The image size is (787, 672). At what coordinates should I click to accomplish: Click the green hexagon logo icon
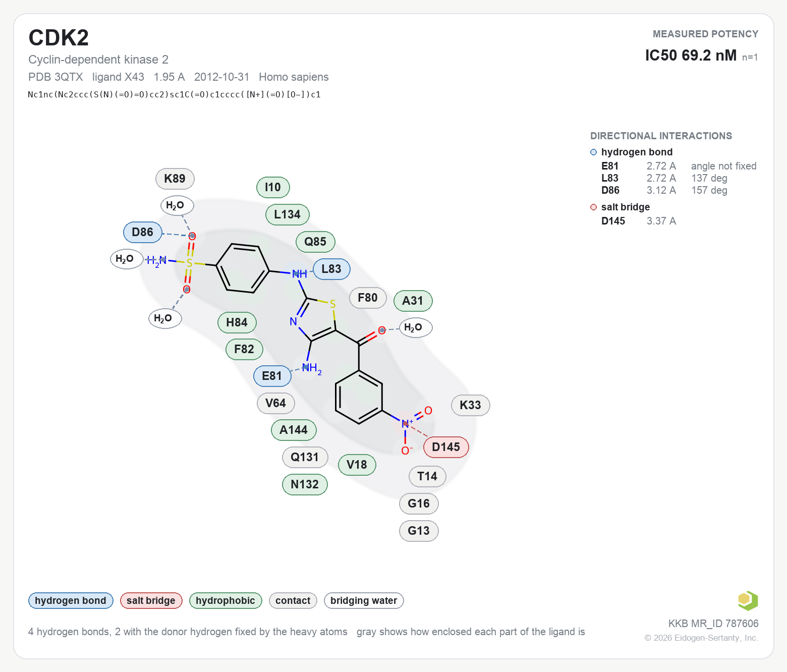click(748, 600)
